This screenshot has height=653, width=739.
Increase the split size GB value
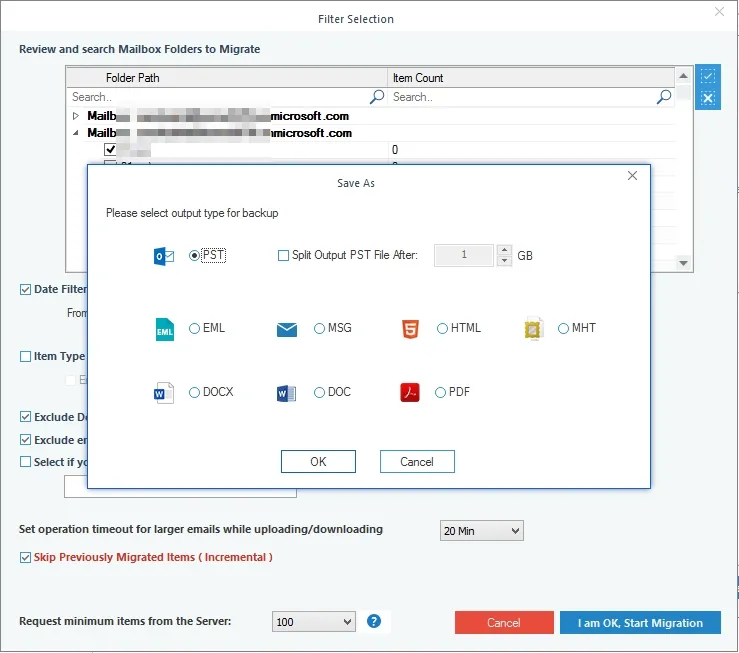(504, 250)
